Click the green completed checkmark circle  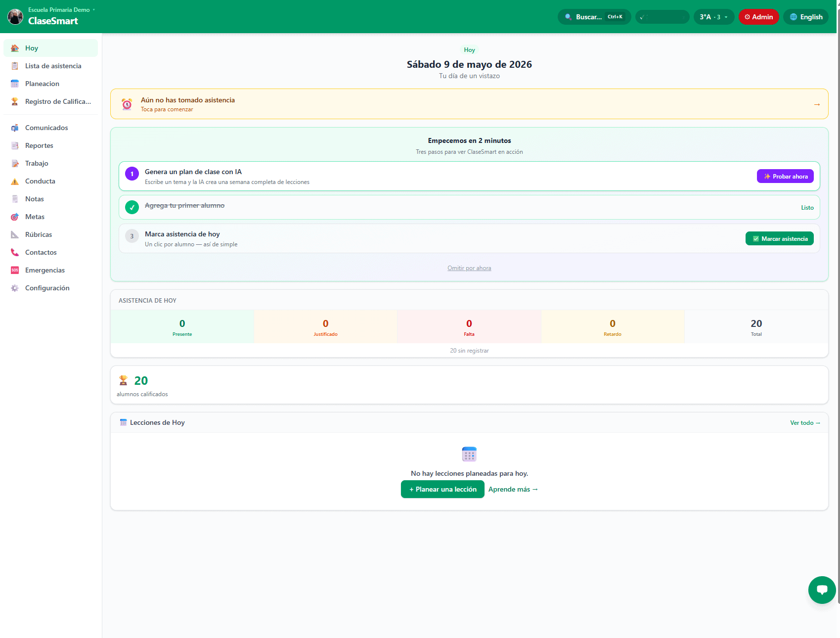point(132,207)
